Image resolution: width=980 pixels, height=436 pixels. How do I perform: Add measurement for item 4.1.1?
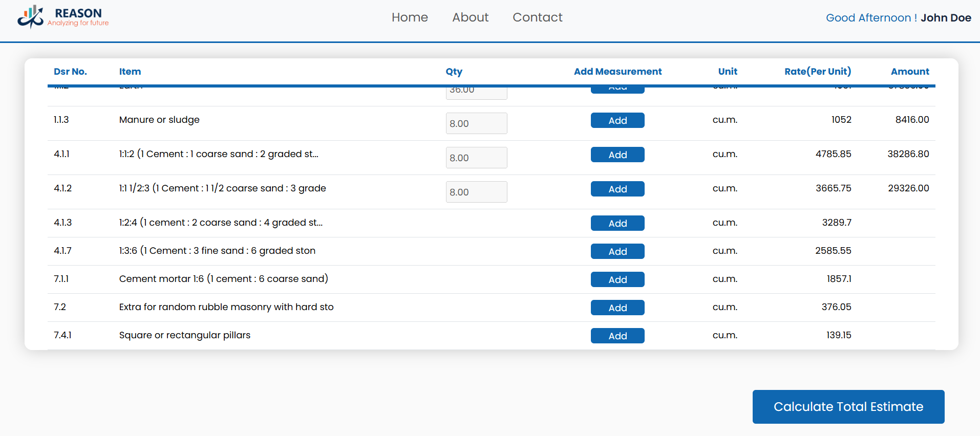point(617,155)
